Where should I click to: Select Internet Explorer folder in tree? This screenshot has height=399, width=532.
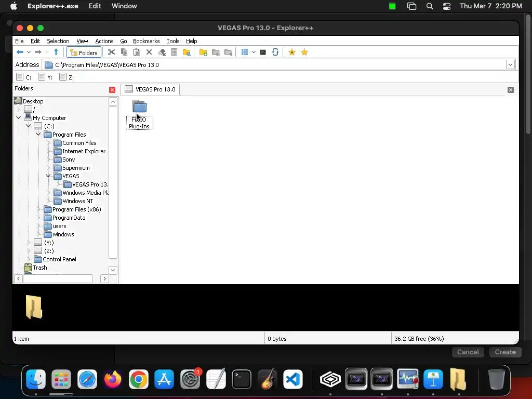click(x=84, y=151)
